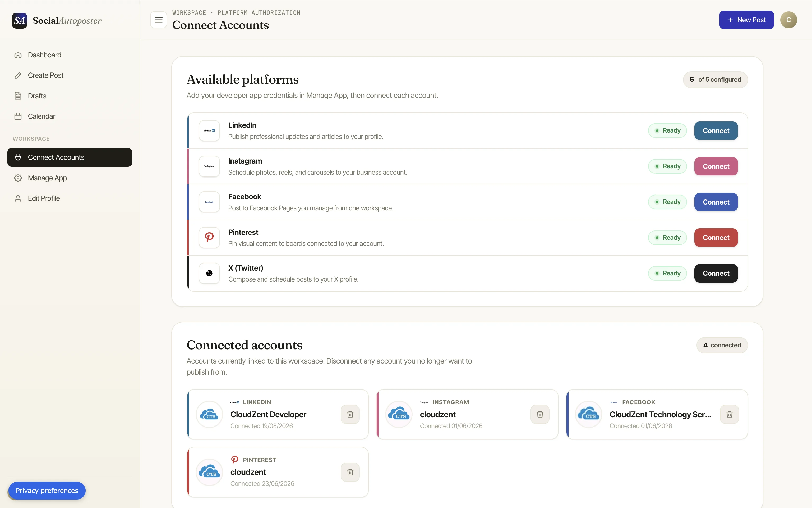This screenshot has height=508, width=812.
Task: Connect the LinkedIn account
Action: pyautogui.click(x=716, y=131)
